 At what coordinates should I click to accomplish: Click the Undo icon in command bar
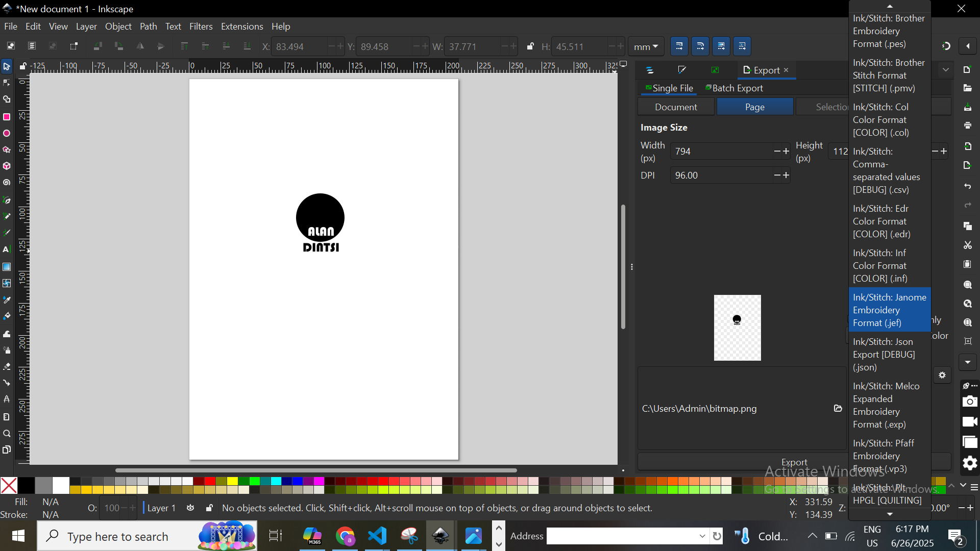click(968, 187)
